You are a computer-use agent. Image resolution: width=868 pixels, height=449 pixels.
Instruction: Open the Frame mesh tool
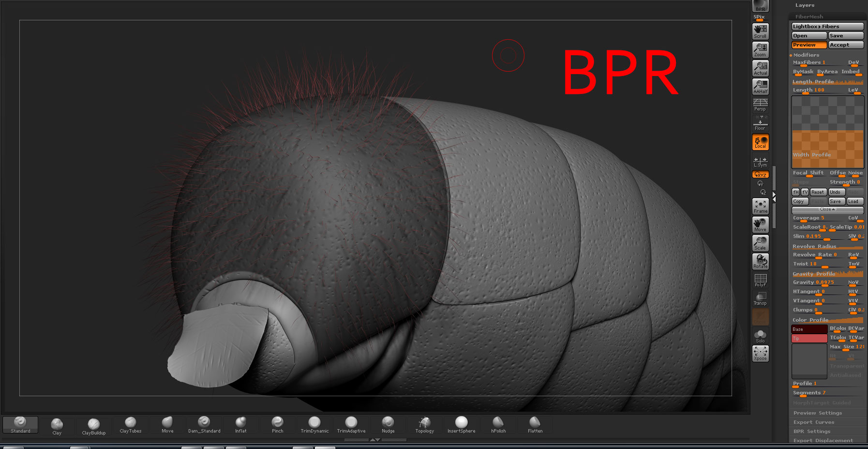click(x=760, y=206)
